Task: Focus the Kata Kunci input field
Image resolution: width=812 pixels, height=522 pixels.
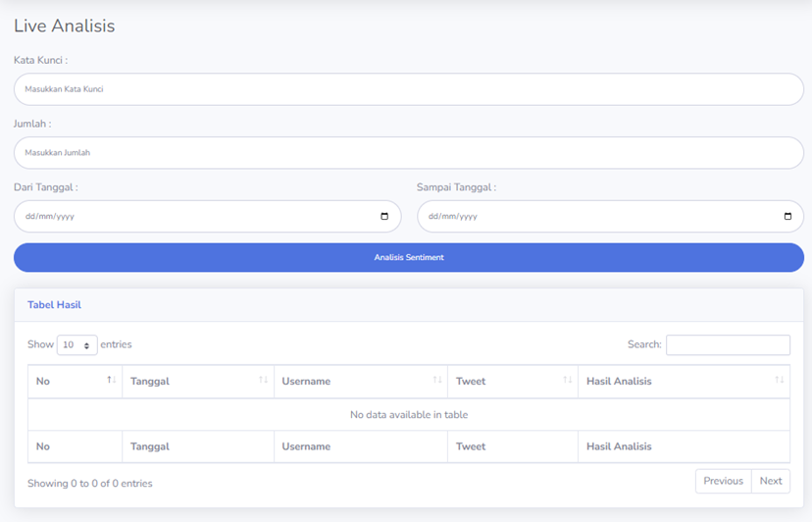Action: [408, 89]
